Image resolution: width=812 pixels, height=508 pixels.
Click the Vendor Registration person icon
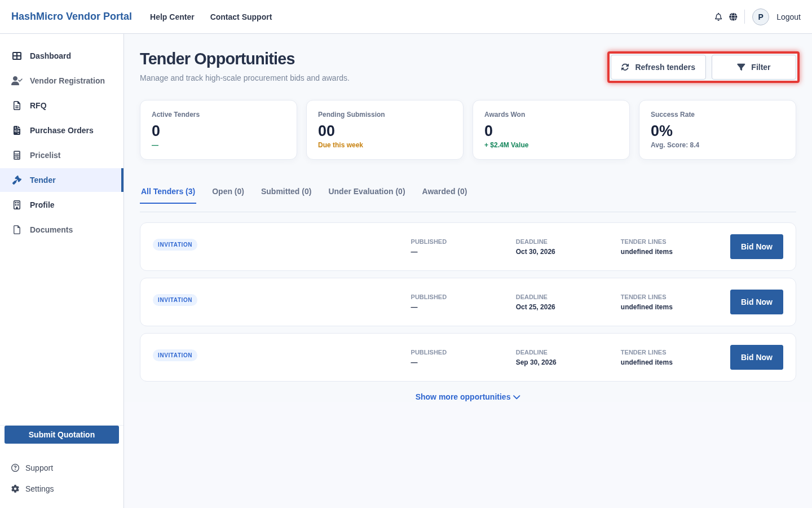pyautogui.click(x=17, y=81)
